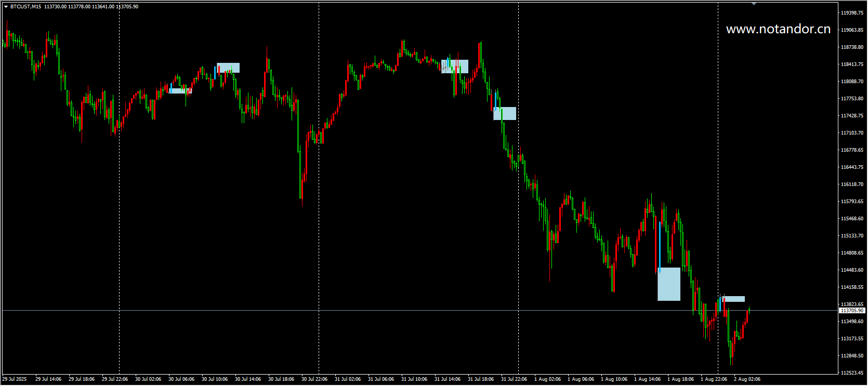868x386 pixels.
Task: Click time axis label 30 Jul 22:06
Action: coord(314,379)
